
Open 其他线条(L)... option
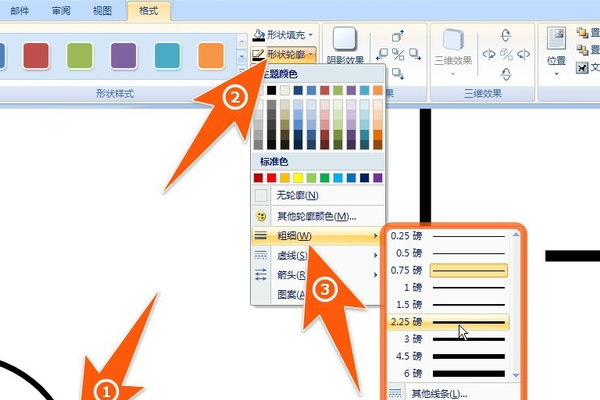tap(454, 393)
